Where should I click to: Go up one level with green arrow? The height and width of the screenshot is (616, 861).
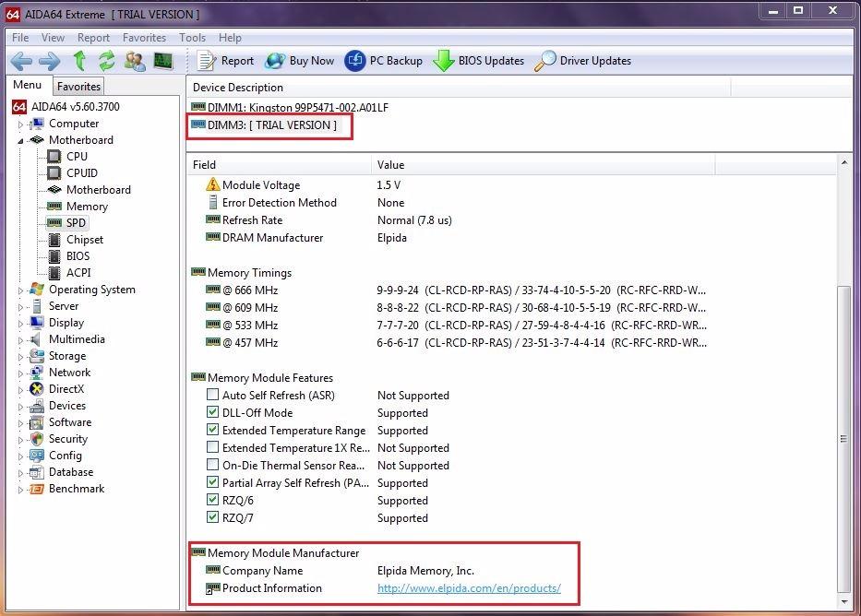click(x=79, y=61)
